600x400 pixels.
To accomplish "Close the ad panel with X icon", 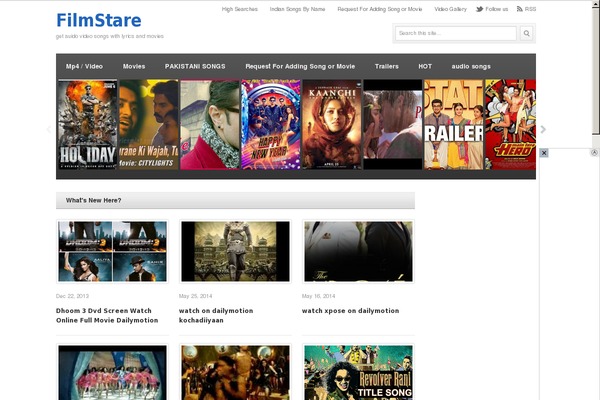I will 544,153.
